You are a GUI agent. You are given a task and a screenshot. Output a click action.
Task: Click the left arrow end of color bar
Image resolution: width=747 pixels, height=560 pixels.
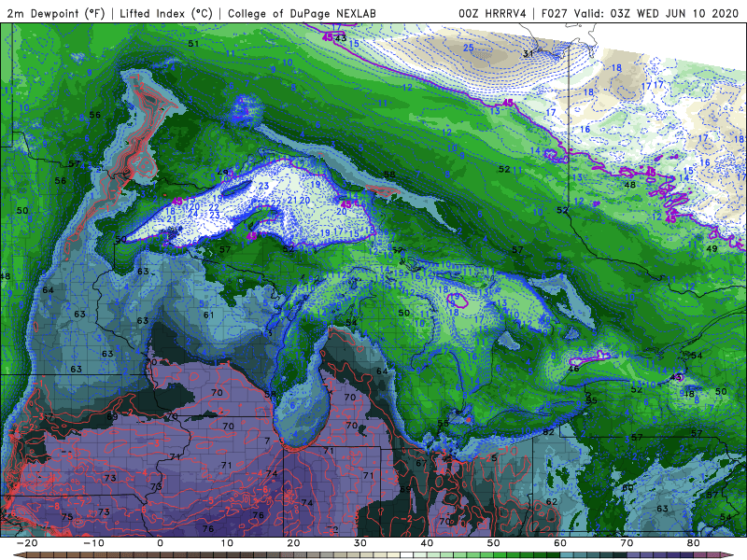(x=18, y=555)
